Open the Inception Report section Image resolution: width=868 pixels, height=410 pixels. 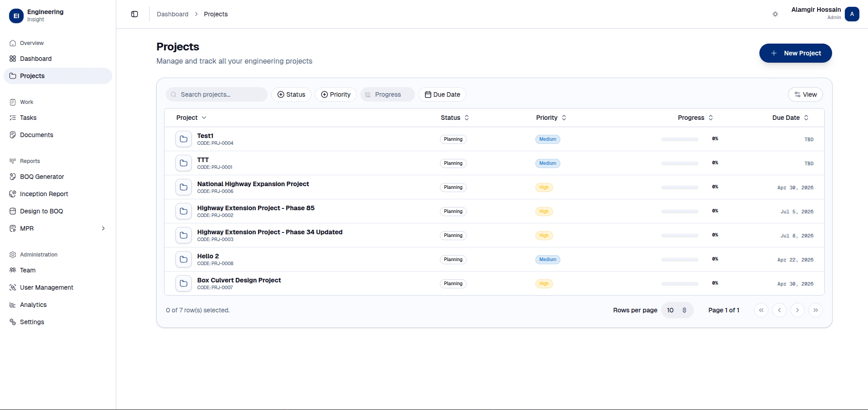(x=44, y=194)
